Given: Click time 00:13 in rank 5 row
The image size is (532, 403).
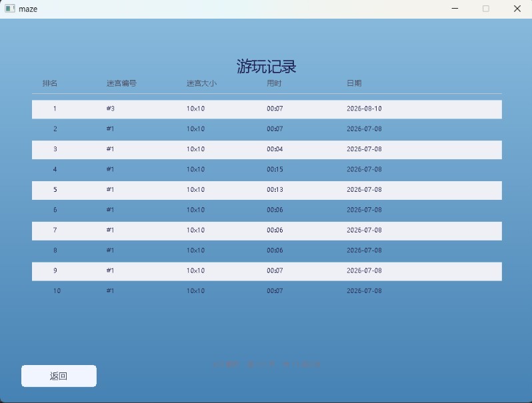Looking at the screenshot, I should click(275, 189).
